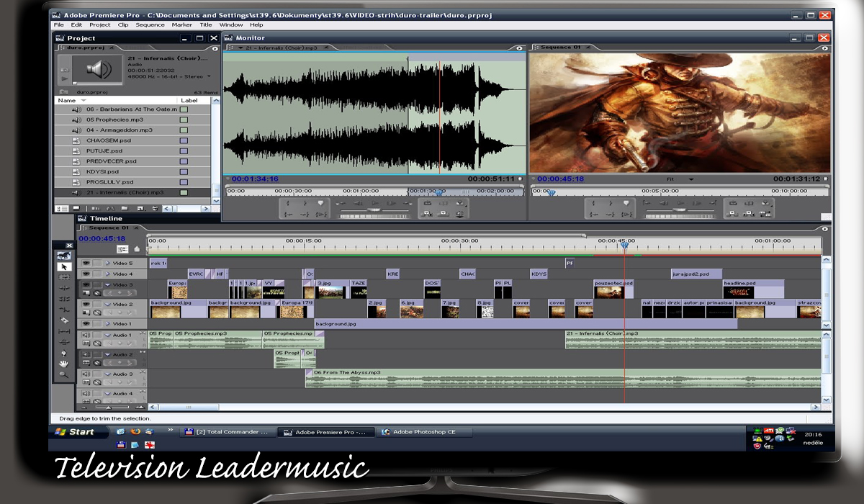Open the Marker menu

point(182,24)
